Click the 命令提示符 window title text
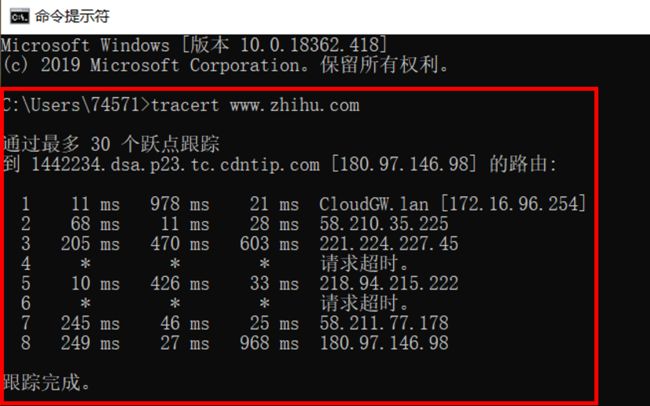The image size is (650, 406). pyautogui.click(x=72, y=17)
